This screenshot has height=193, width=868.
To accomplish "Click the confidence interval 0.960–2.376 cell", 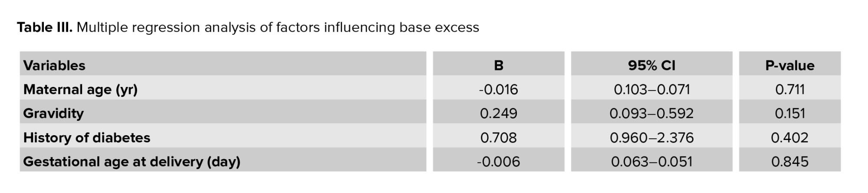I will [651, 138].
